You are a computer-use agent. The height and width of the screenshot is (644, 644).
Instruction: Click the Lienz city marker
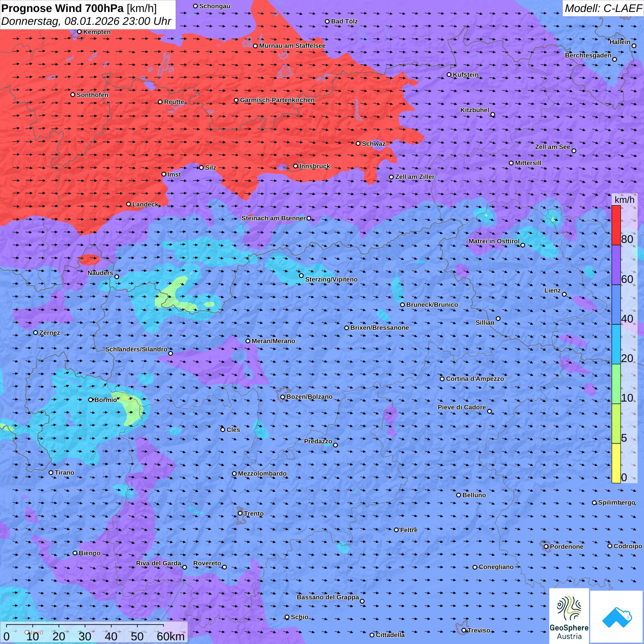(564, 294)
